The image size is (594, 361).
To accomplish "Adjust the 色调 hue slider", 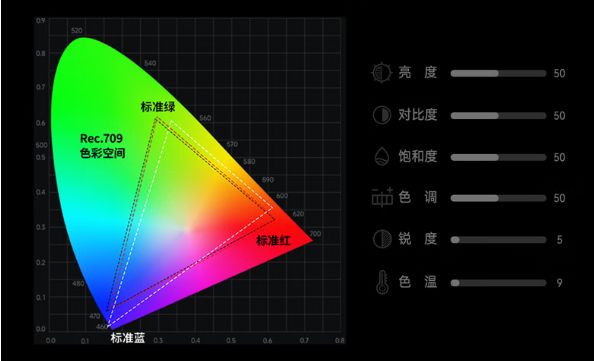I will pyautogui.click(x=498, y=198).
